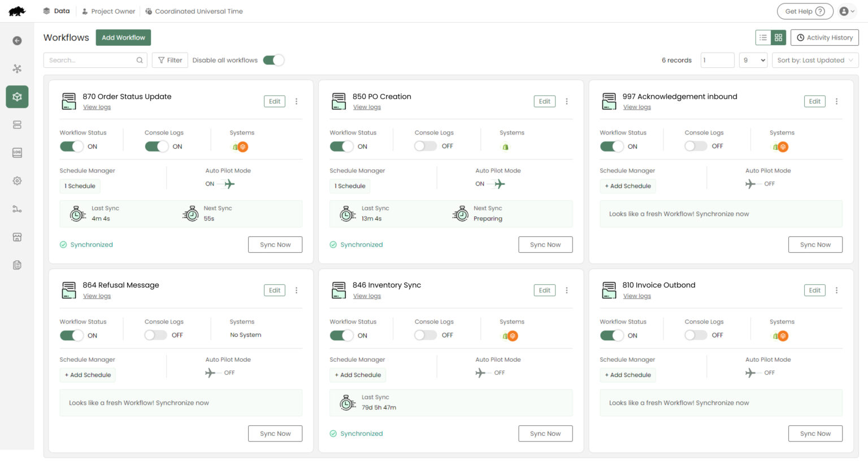Open Settings via the sidebar gear icon

coord(17,180)
